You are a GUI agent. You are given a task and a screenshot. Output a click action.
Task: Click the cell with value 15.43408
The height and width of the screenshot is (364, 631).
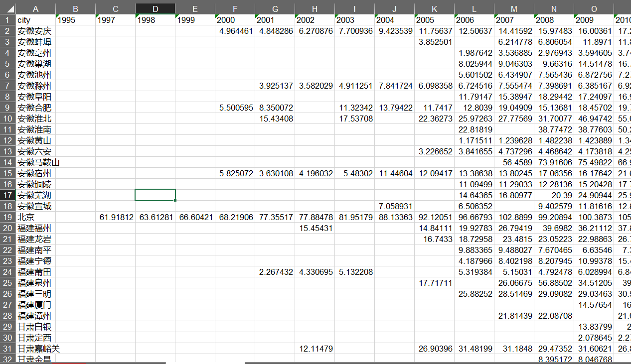click(x=275, y=119)
